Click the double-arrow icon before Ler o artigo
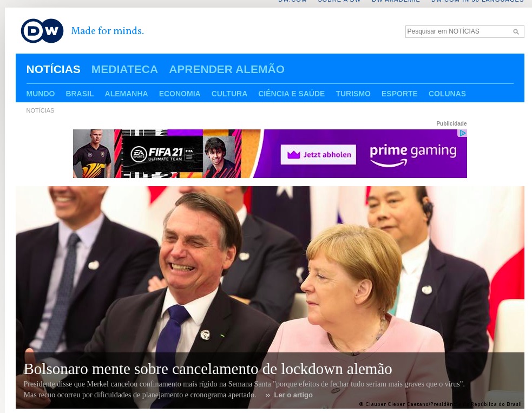Screen dimensions: 532x413 [267, 395]
